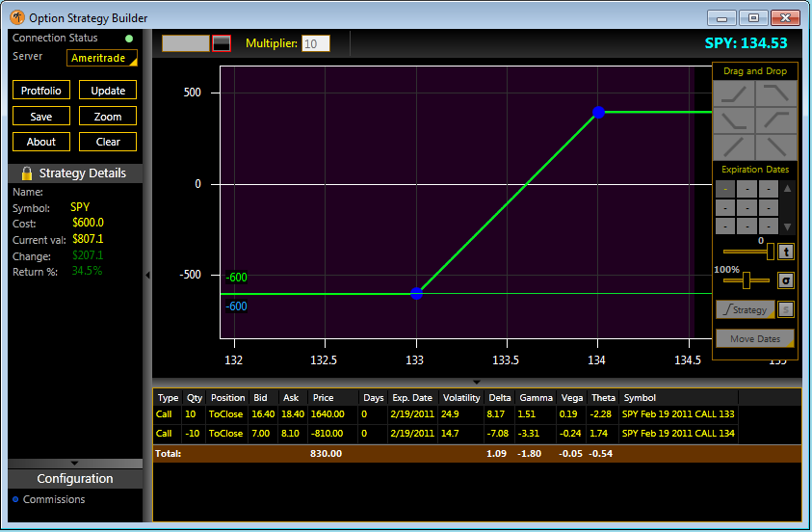The image size is (812, 532).
Task: Click the small 'S' button beside Strategy
Action: 786,309
